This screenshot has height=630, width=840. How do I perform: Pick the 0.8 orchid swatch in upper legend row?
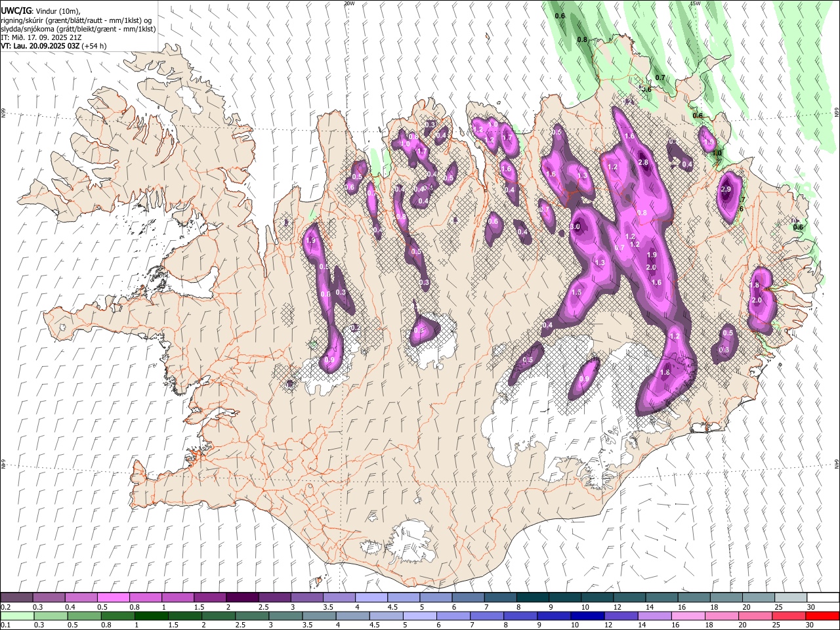pyautogui.click(x=145, y=597)
